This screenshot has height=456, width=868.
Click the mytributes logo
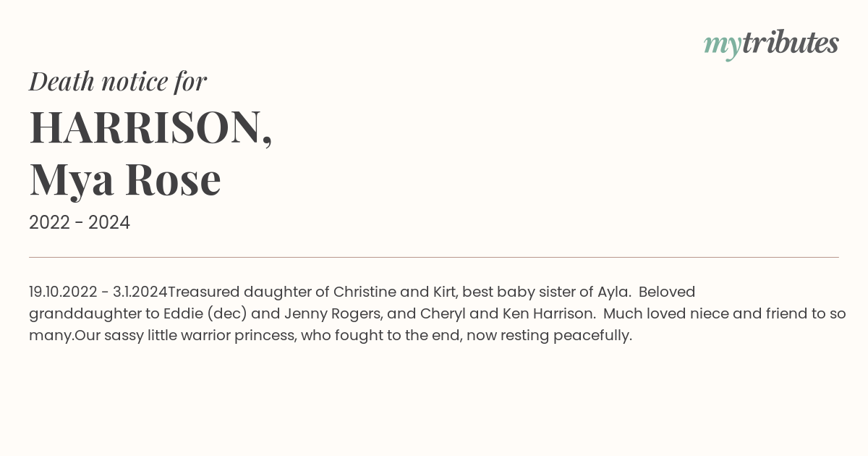pos(771,44)
